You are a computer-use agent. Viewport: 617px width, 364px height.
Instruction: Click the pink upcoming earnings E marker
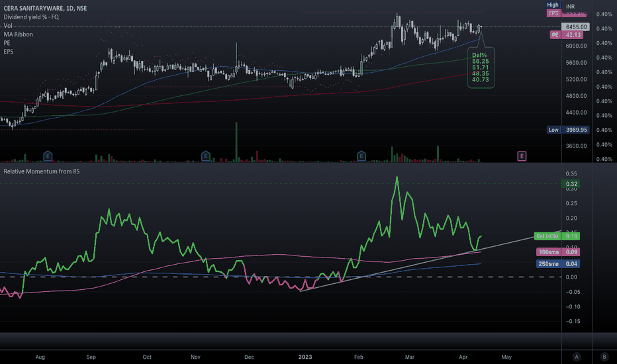tap(522, 156)
